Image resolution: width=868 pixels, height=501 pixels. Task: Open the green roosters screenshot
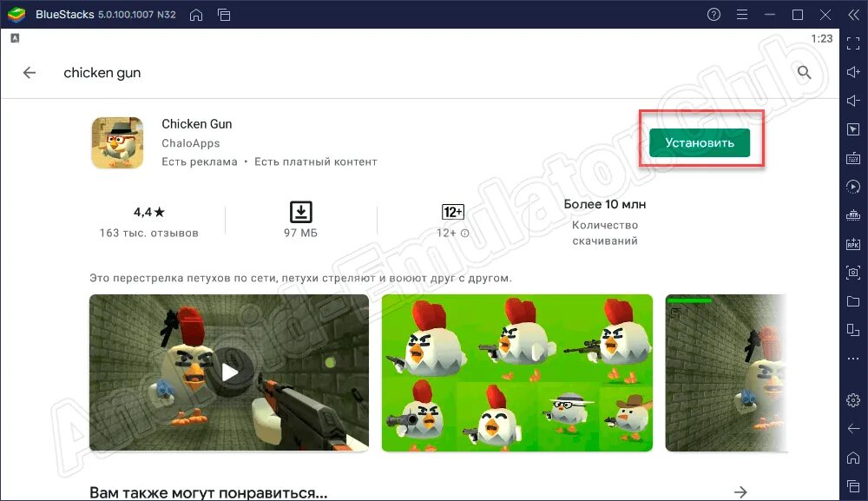click(517, 372)
